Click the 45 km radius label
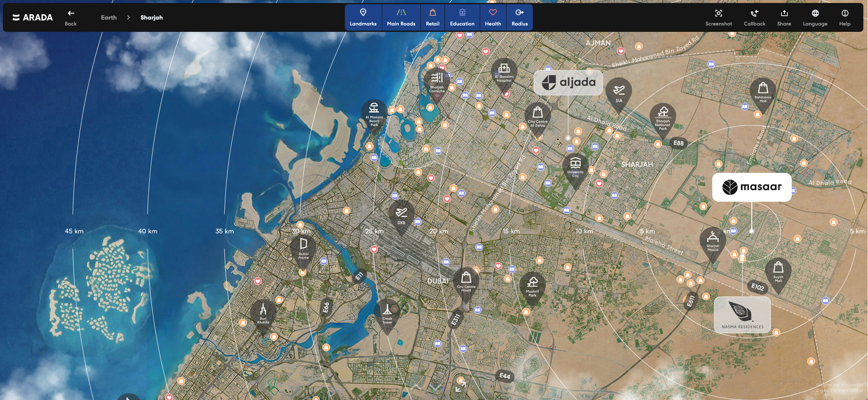 pyautogui.click(x=74, y=231)
